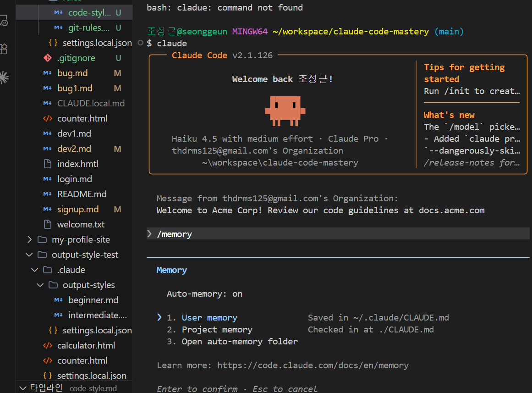Open dev1.md file
Viewport: 532px width, 393px height.
pos(74,133)
